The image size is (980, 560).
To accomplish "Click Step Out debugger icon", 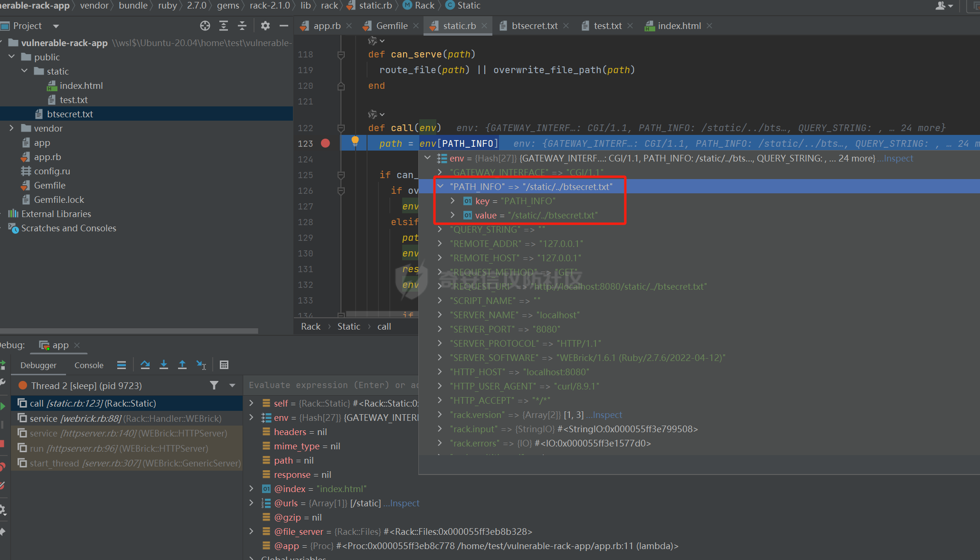I will point(182,365).
